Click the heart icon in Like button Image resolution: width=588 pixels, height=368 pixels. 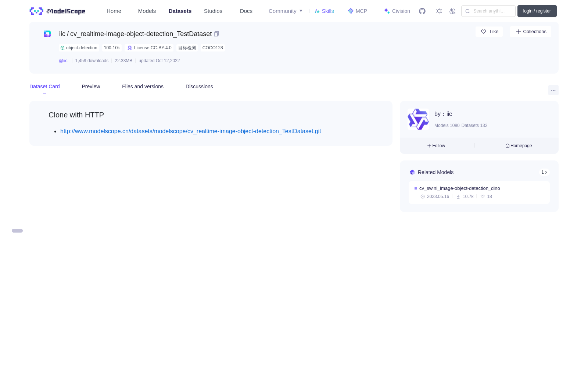click(x=484, y=32)
